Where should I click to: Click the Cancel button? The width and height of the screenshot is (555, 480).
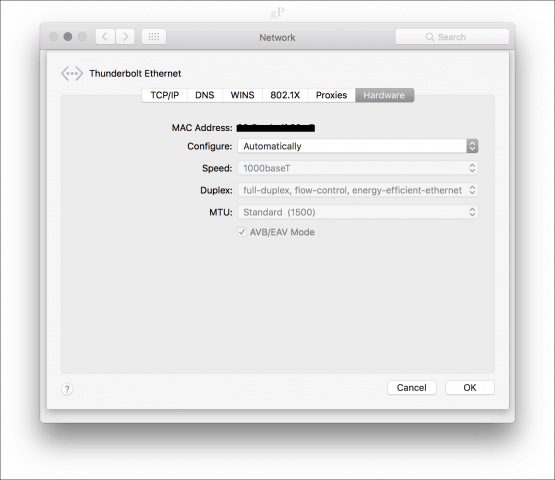point(412,388)
